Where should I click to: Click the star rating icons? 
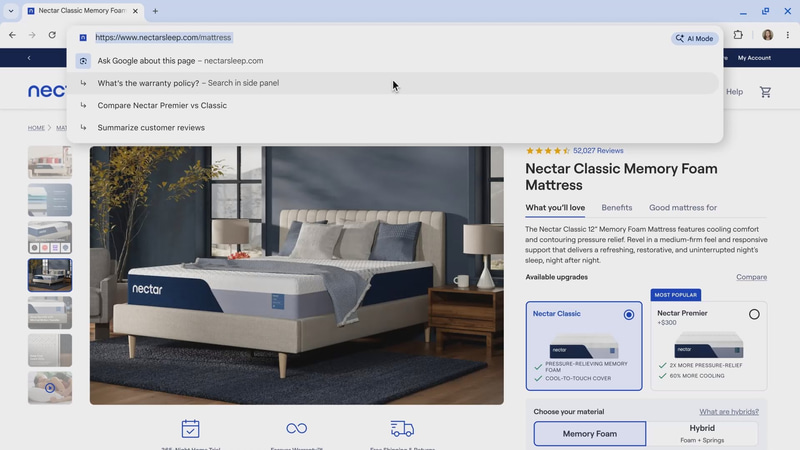click(x=547, y=151)
